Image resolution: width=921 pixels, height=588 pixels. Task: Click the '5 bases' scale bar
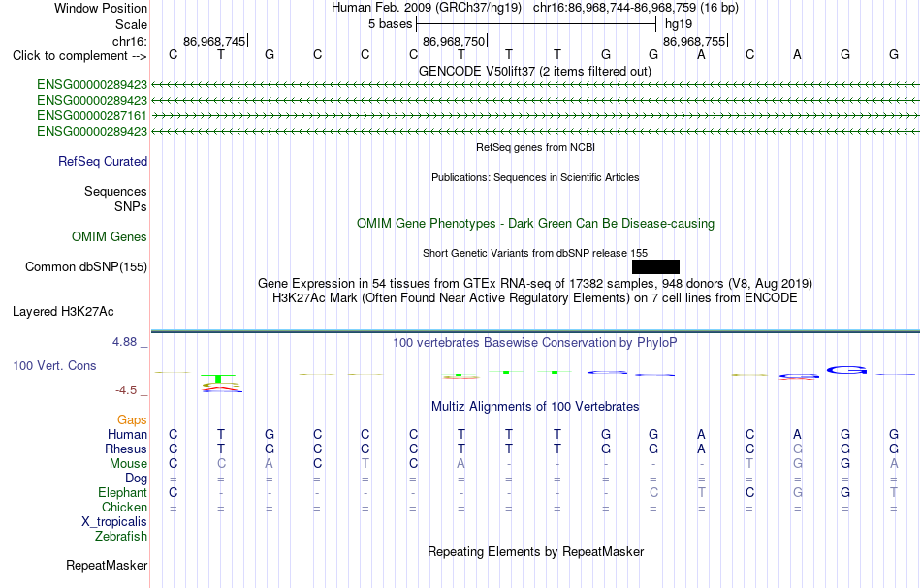pos(536,24)
